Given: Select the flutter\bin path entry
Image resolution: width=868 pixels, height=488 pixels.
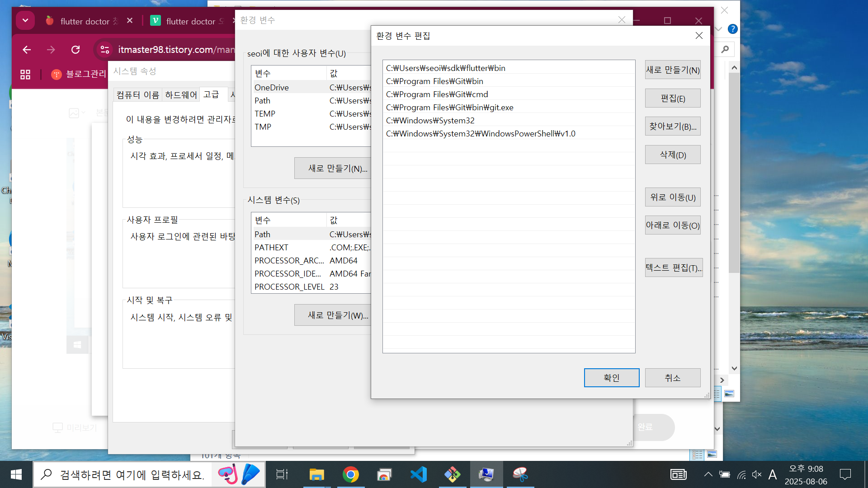Looking at the screenshot, I should [x=445, y=68].
